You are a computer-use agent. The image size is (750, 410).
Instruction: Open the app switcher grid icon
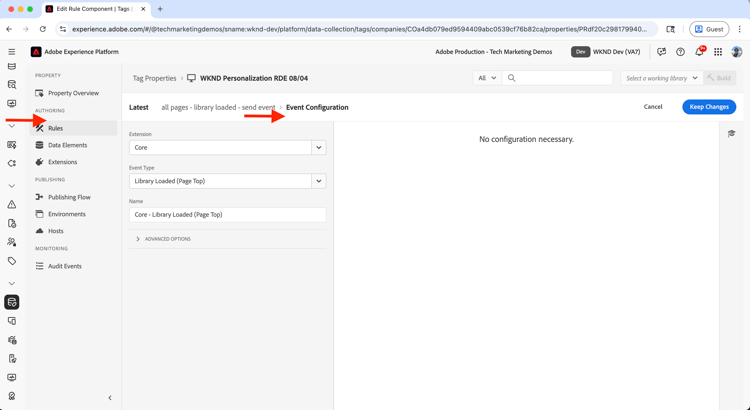718,52
